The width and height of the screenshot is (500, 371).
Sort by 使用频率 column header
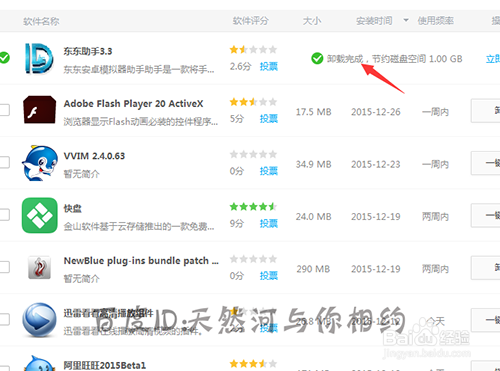(x=436, y=21)
